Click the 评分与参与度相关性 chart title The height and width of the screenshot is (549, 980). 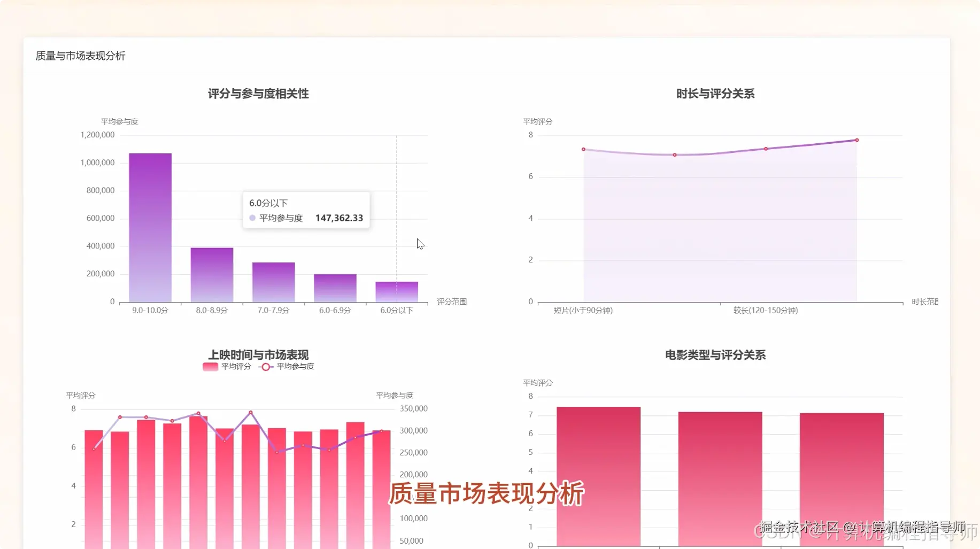(259, 94)
